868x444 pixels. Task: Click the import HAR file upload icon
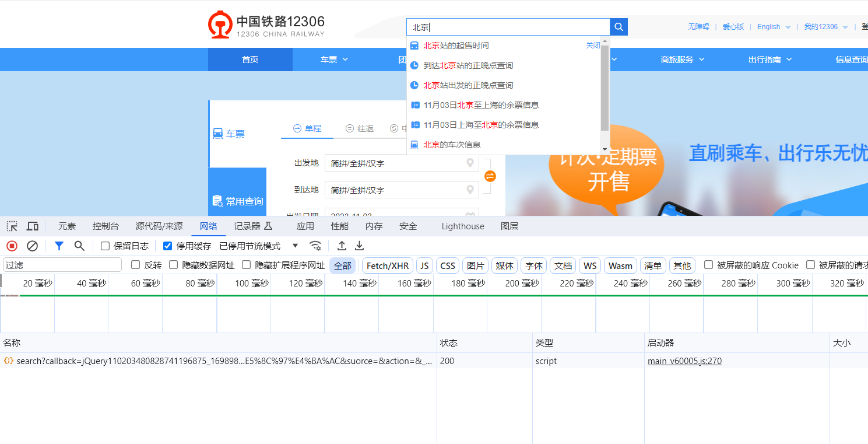click(x=342, y=246)
